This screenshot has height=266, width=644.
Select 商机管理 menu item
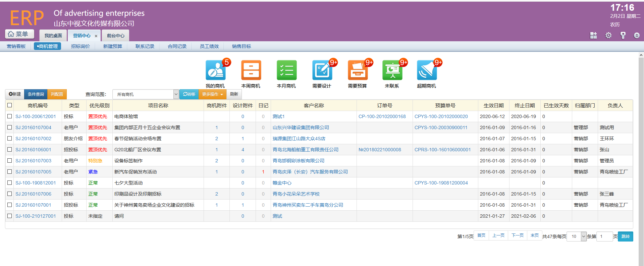(x=47, y=46)
